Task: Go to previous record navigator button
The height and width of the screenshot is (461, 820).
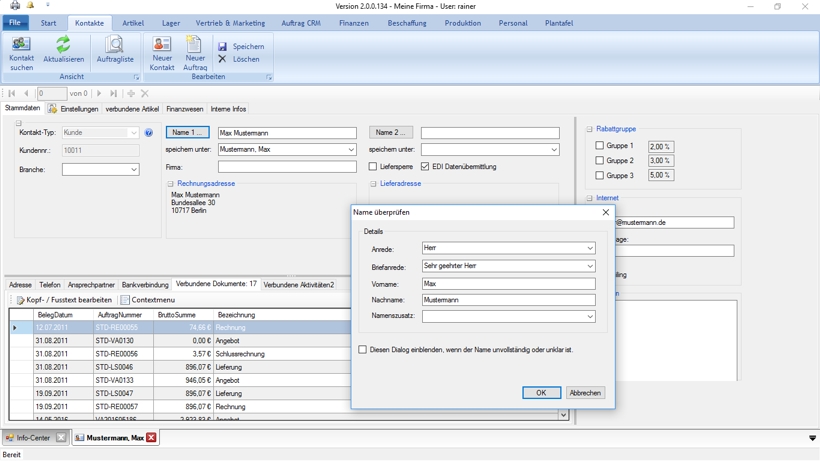Action: pyautogui.click(x=26, y=94)
